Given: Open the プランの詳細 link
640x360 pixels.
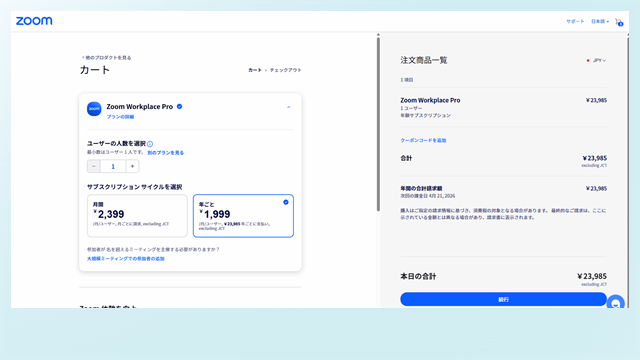Looking at the screenshot, I should pos(120,117).
